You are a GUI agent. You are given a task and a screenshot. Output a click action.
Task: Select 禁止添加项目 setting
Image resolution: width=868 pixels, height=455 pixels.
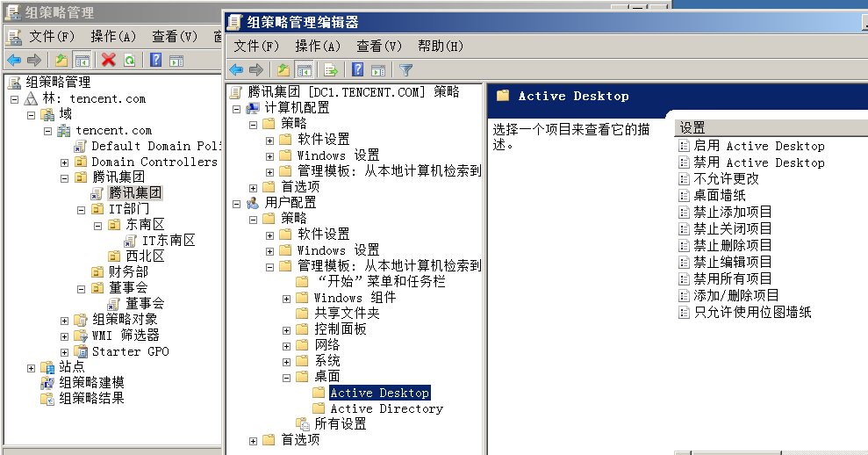click(x=732, y=213)
